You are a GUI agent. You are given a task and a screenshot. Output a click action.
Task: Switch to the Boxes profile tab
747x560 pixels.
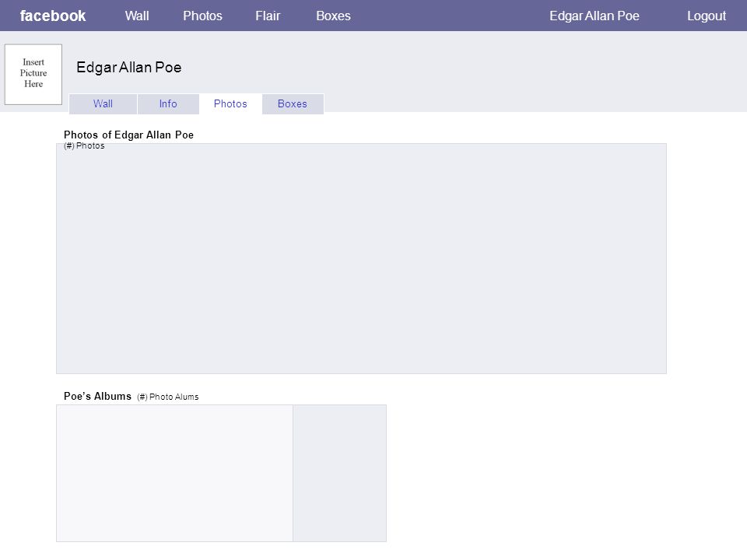click(293, 103)
